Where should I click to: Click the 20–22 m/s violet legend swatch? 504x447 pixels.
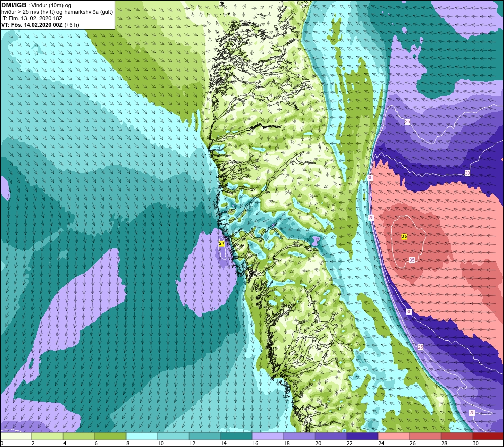click(331, 436)
